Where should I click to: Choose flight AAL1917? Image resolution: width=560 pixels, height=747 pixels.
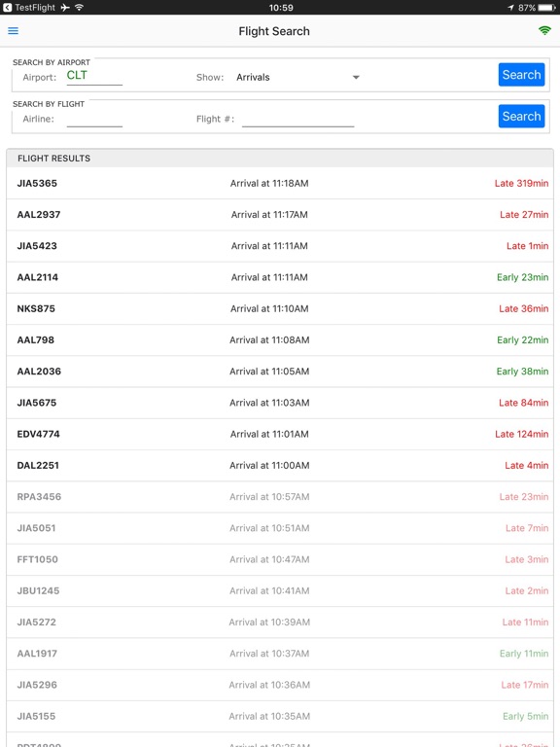coord(280,654)
